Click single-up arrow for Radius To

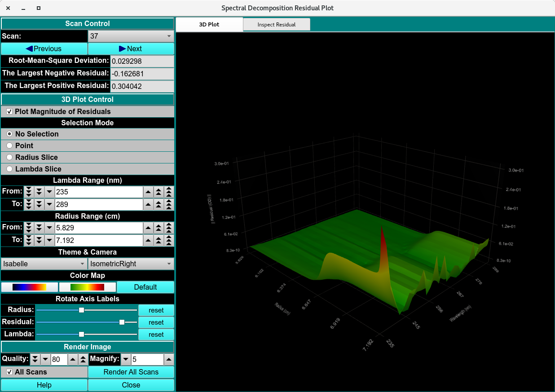(148, 240)
